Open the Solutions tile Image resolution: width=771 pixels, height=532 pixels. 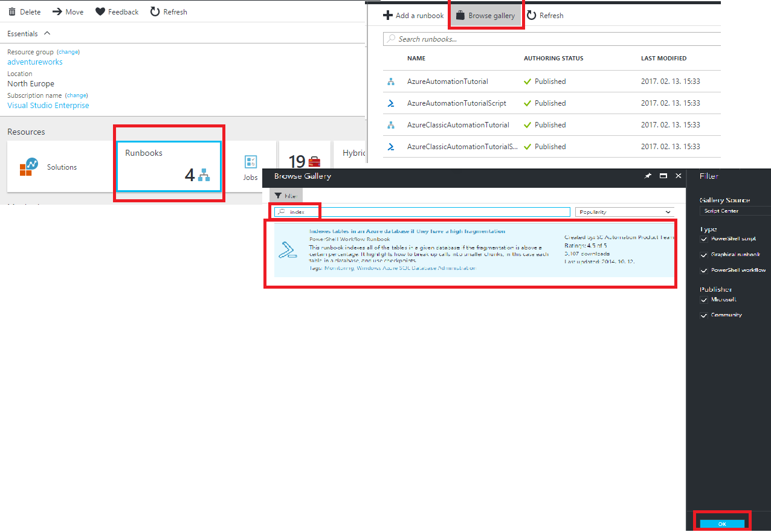59,167
